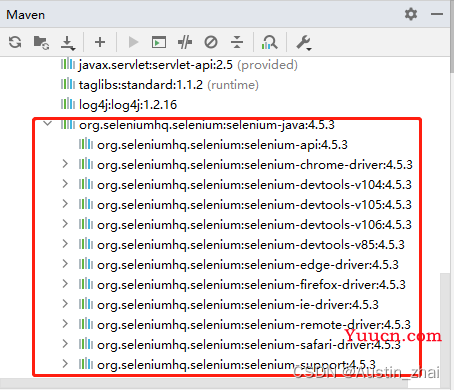Select selenium-chrome-driver:4.5.3 row text
This screenshot has height=390, width=454.
(x=255, y=165)
